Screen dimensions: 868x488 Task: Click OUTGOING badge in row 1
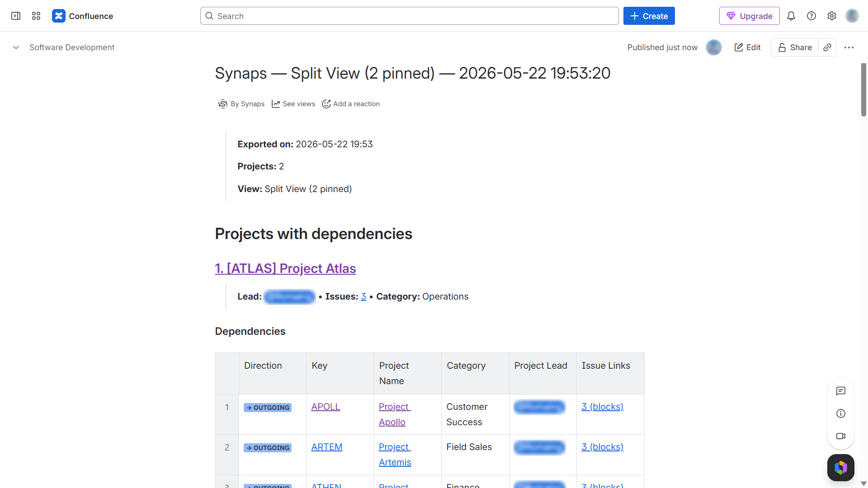268,408
